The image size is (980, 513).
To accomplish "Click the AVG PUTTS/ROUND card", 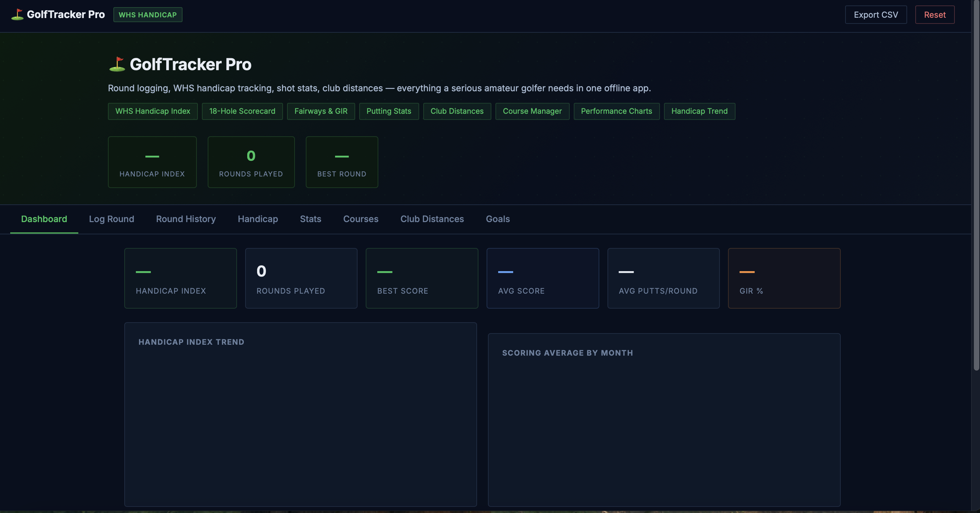I will (x=663, y=278).
